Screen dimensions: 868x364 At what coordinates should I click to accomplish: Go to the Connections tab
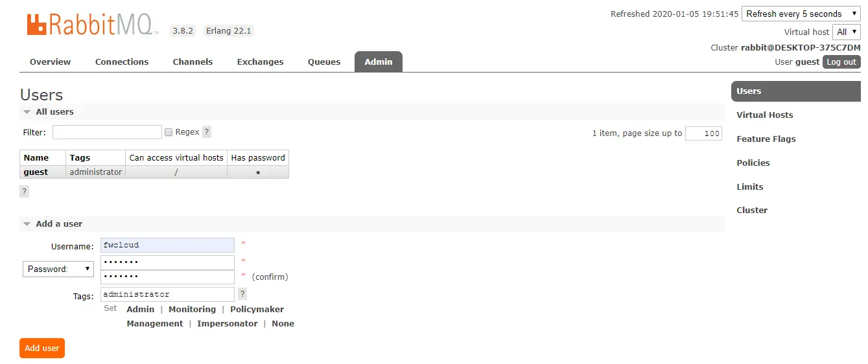pos(122,62)
